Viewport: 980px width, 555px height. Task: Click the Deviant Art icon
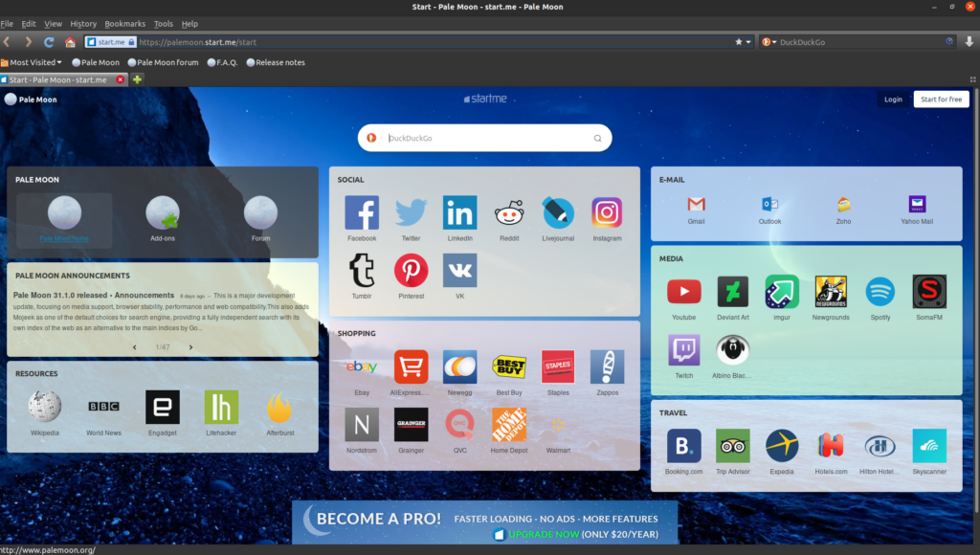[x=732, y=291]
